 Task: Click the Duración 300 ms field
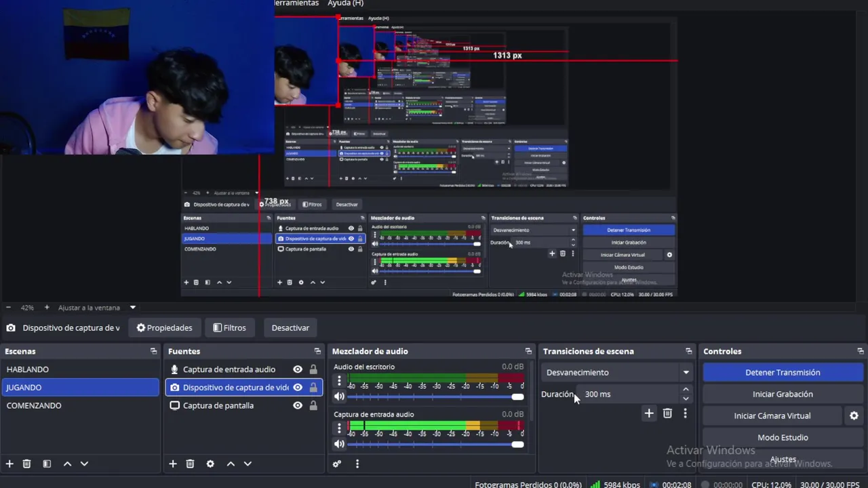pyautogui.click(x=627, y=394)
